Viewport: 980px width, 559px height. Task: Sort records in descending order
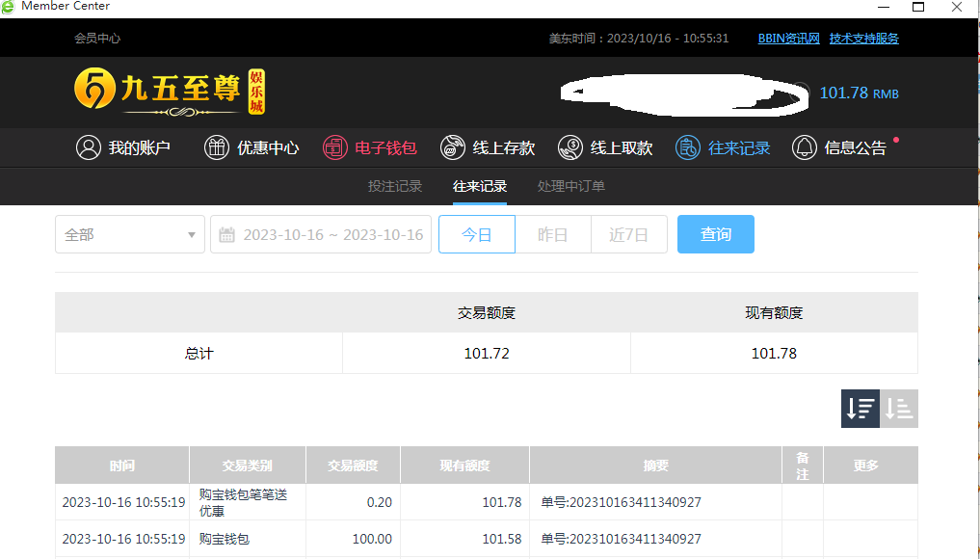pyautogui.click(x=860, y=409)
